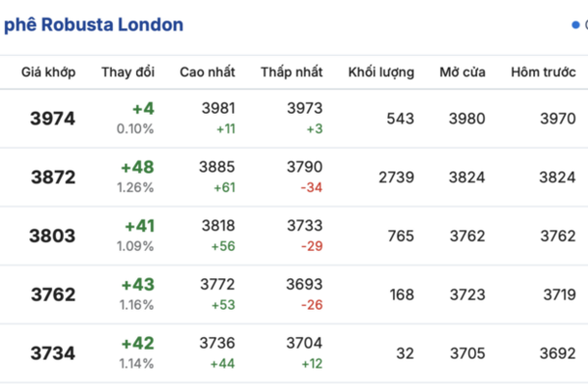This screenshot has height=392, width=588.
Task: Click the matched price 3762
Action: click(x=53, y=295)
